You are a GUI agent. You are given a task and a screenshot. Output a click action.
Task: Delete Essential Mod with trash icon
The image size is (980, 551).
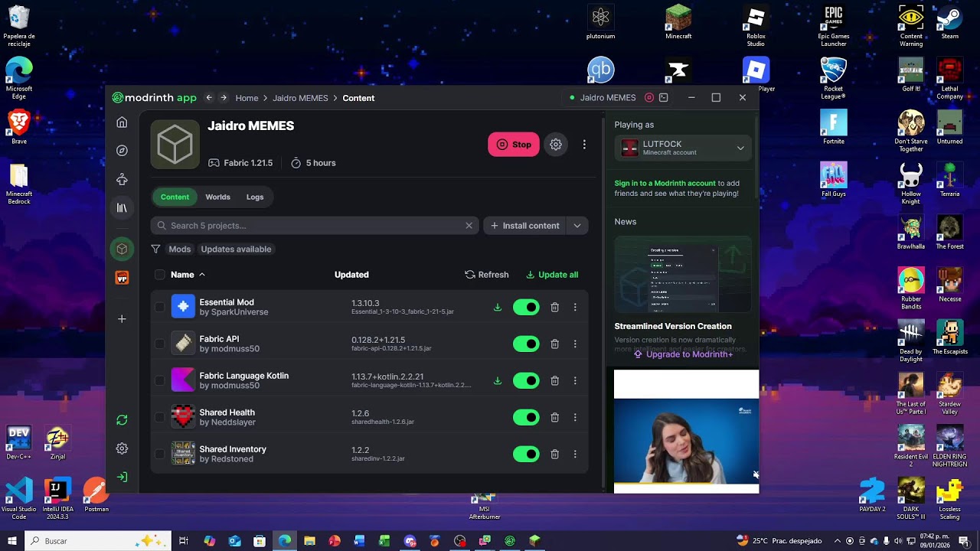pos(555,307)
